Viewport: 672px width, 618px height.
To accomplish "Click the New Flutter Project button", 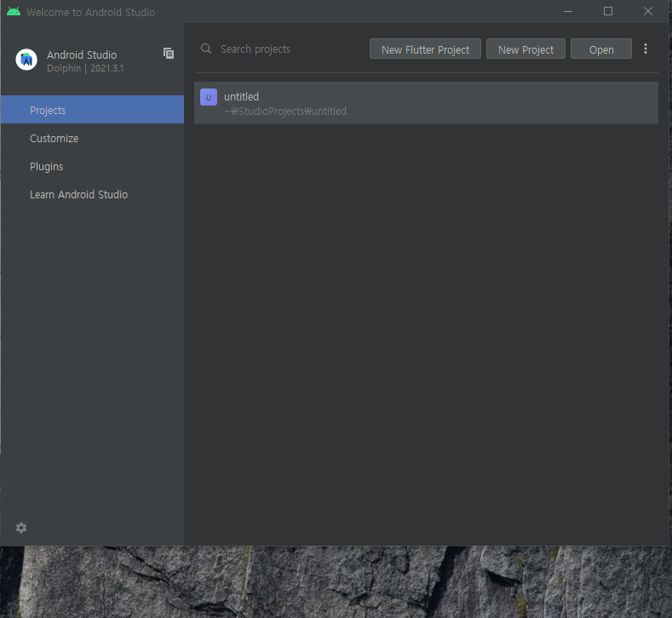I will 425,49.
